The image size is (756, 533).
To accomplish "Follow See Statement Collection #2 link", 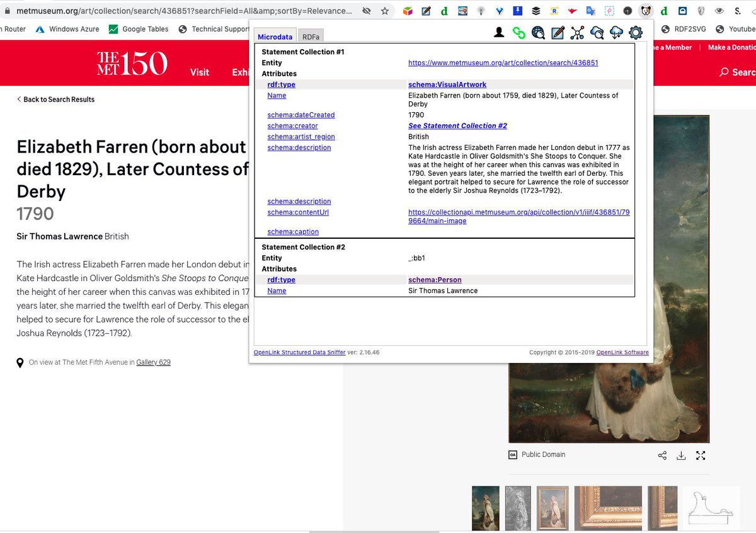I will click(x=457, y=126).
